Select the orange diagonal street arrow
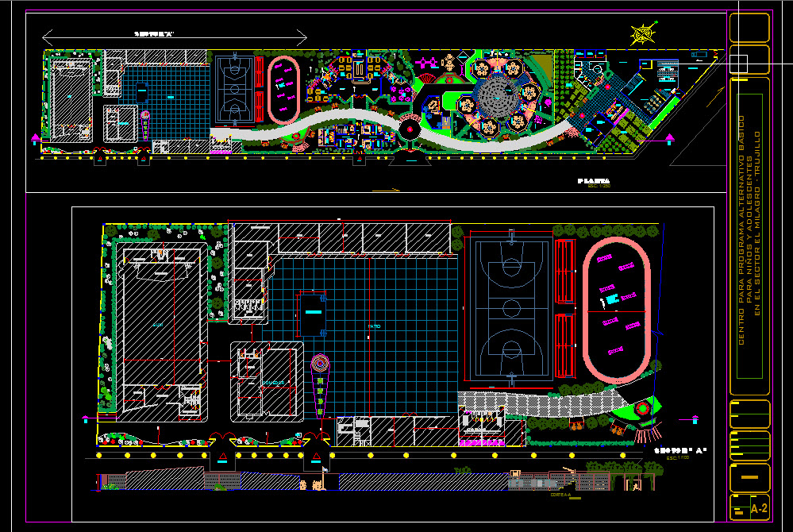Viewport: 793px width, 532px height. coord(714,97)
